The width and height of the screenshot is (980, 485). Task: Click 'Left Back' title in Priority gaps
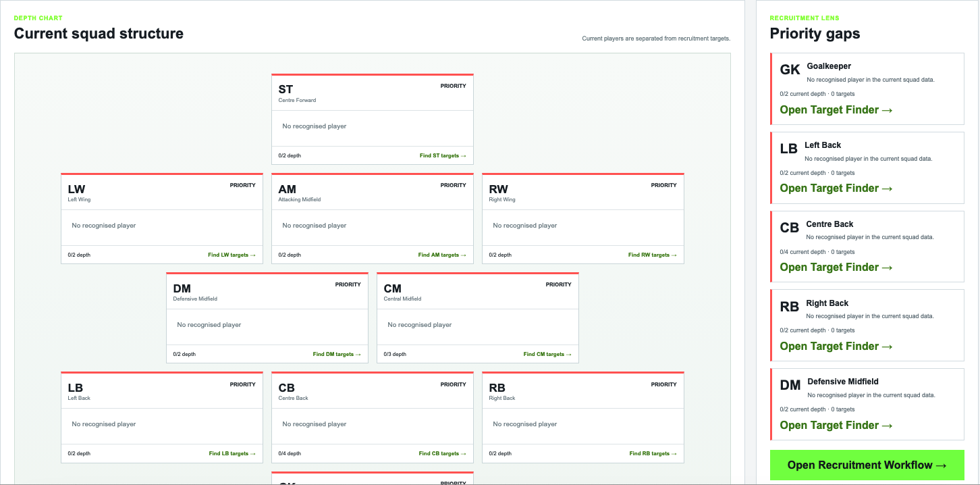coord(823,145)
